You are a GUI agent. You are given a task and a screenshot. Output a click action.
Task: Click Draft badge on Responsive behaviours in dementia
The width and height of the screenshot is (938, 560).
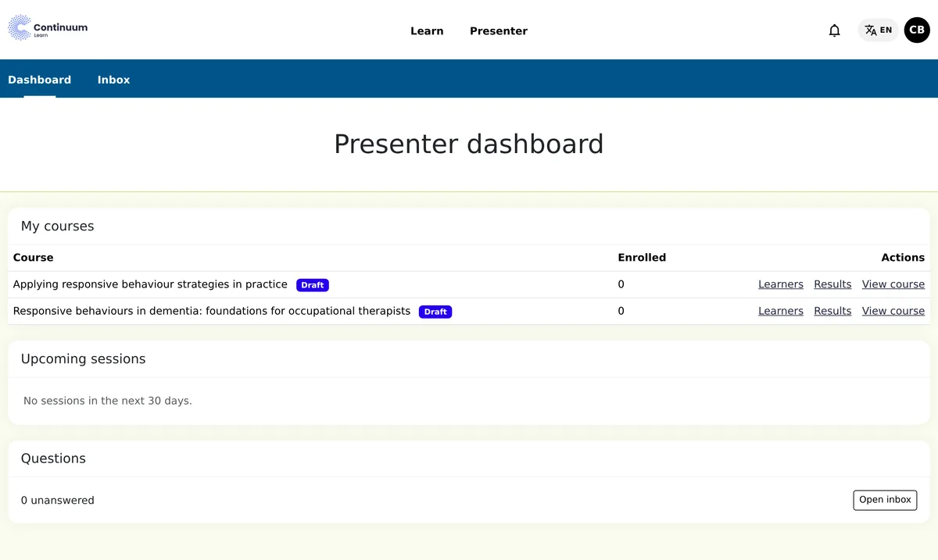point(435,312)
